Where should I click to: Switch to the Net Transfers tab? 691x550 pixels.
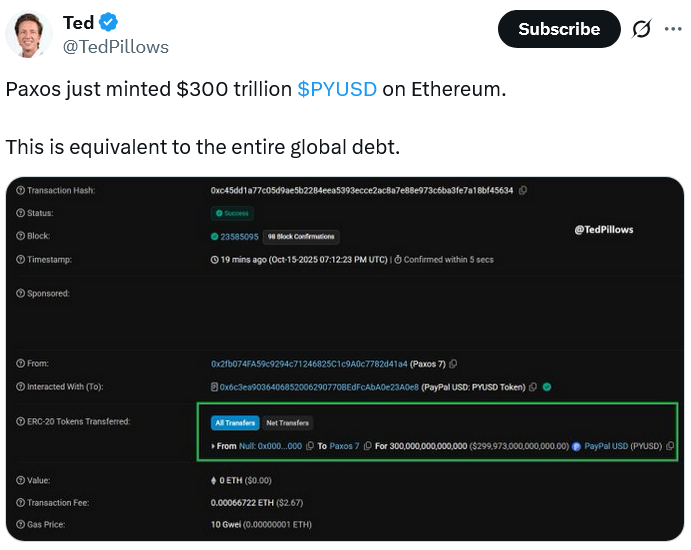click(287, 423)
